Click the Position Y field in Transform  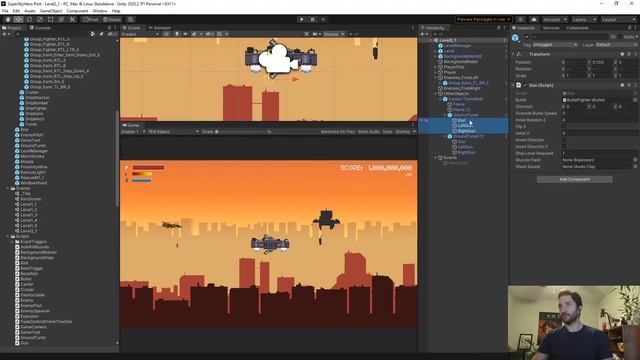coord(602,62)
